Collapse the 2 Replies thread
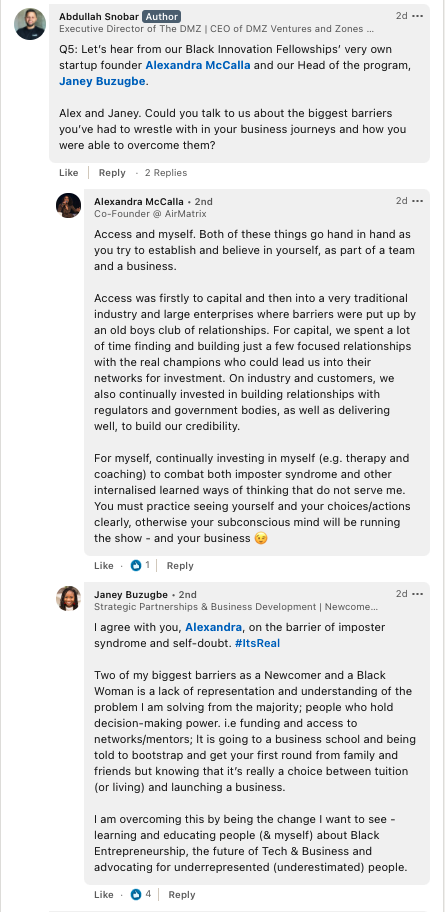Image resolution: width=445 pixels, height=912 pixels. (166, 173)
